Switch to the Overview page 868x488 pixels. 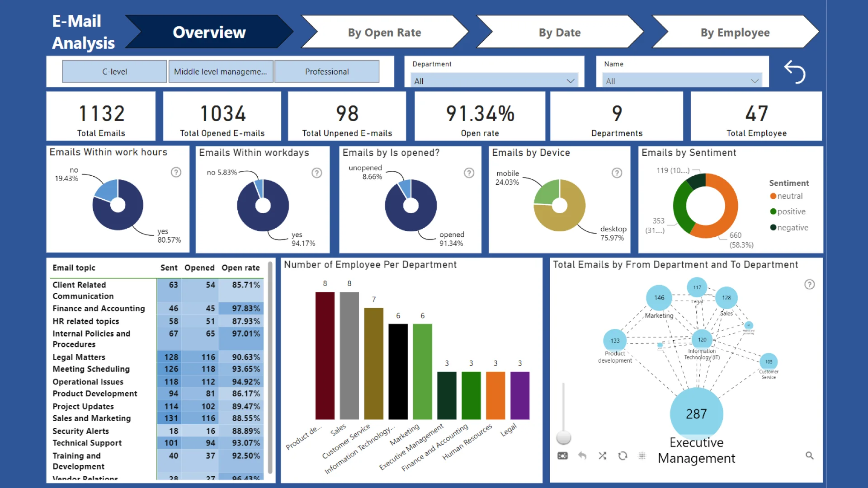coord(209,32)
